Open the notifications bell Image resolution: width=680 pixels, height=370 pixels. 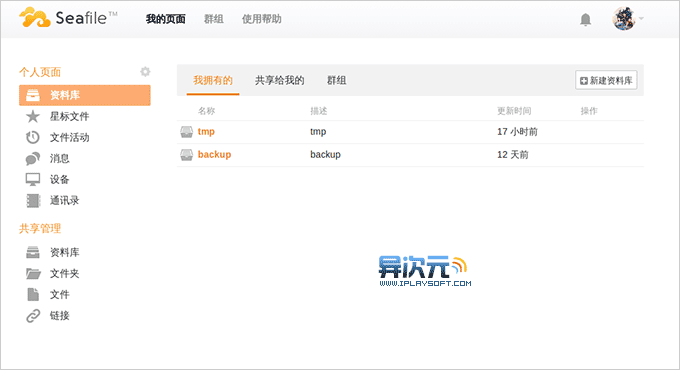[x=585, y=20]
